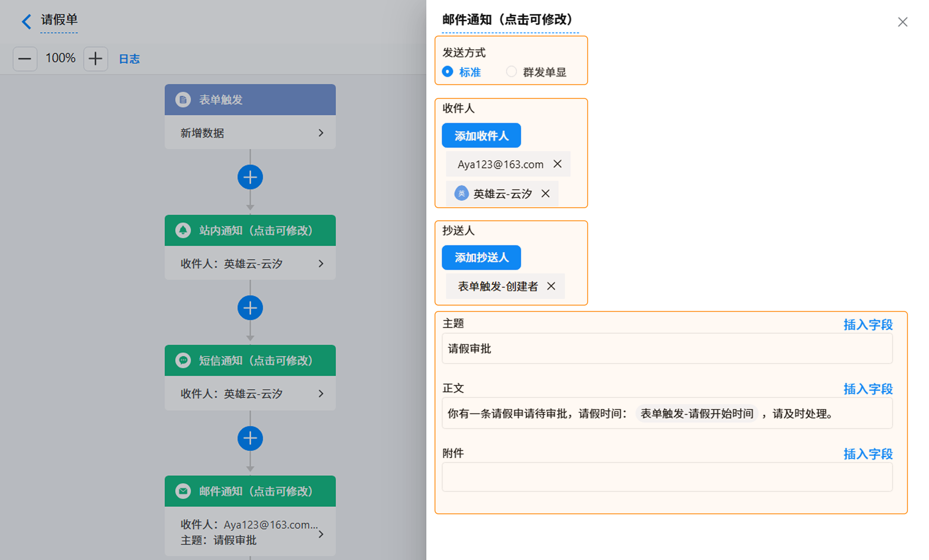The width and height of the screenshot is (929, 560).
Task: Remove CC 表单触发-创建者
Action: [x=551, y=286]
